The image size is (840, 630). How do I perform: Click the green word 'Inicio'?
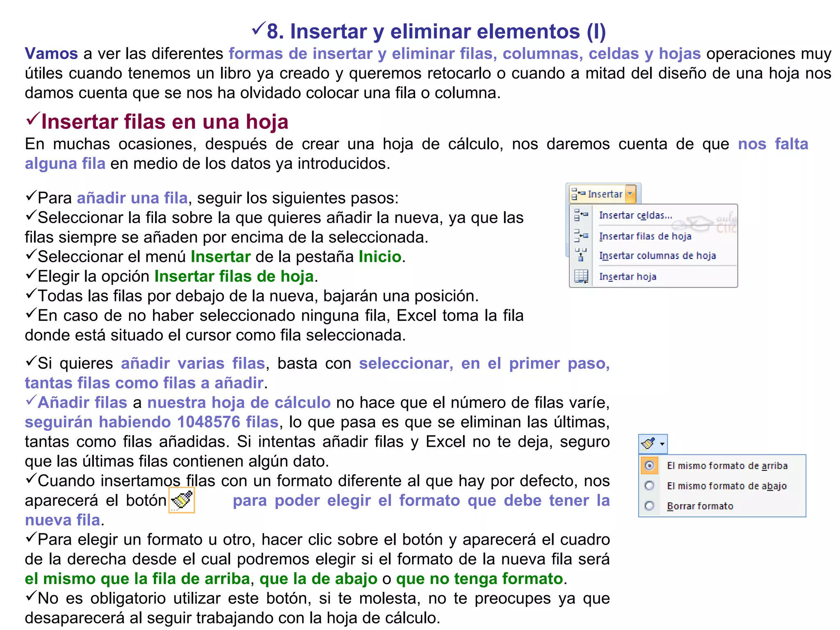click(x=380, y=256)
